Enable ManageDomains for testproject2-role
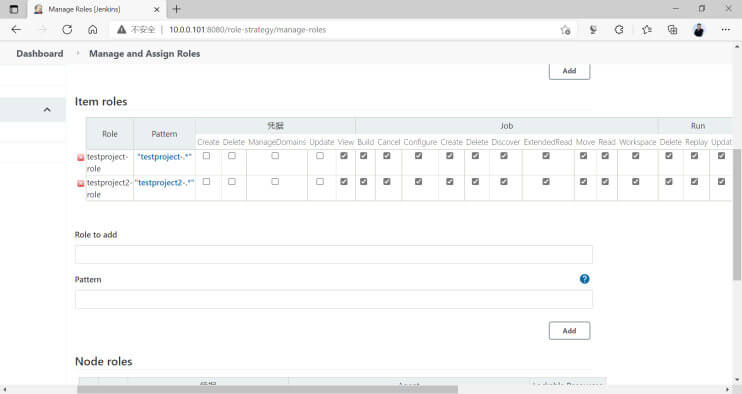The image size is (742, 394). coord(275,182)
